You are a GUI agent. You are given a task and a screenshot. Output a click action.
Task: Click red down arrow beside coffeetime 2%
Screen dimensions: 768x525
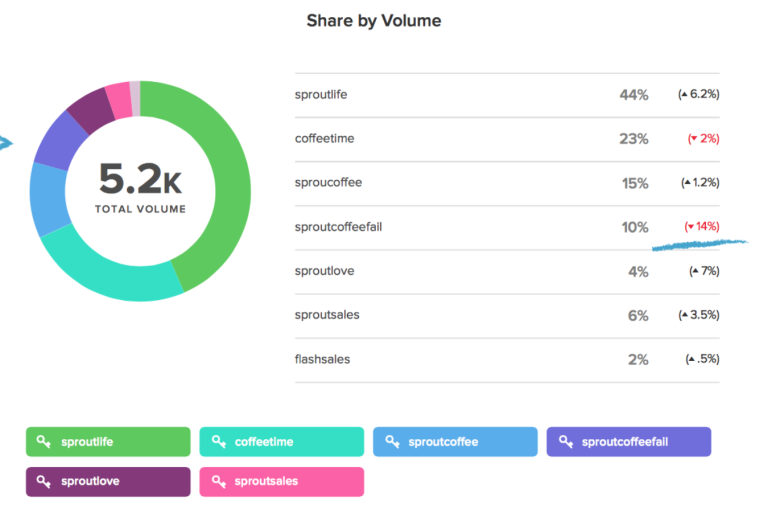694,139
